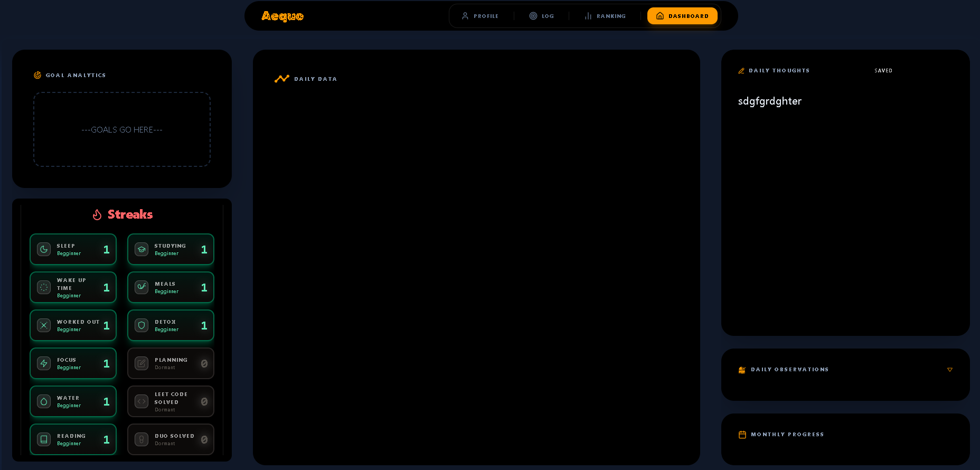Open the Daily Observations panel header
This screenshot has height=470, width=980.
click(789, 370)
